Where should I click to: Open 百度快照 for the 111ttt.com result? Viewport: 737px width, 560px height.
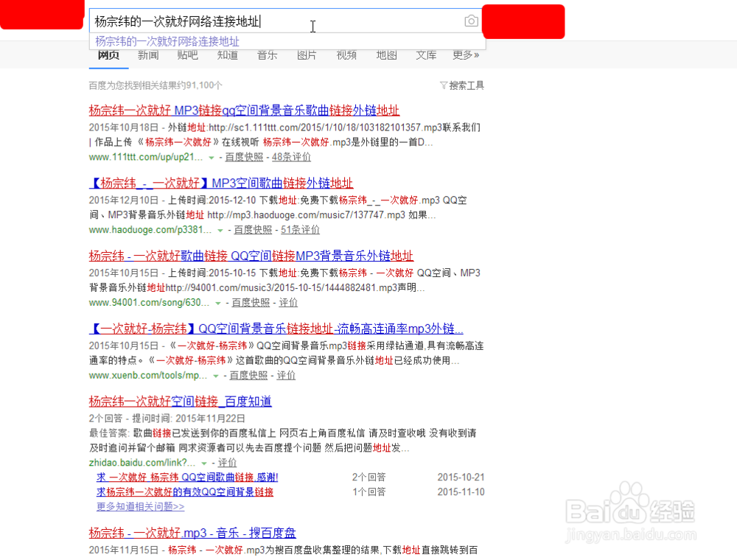pos(244,157)
